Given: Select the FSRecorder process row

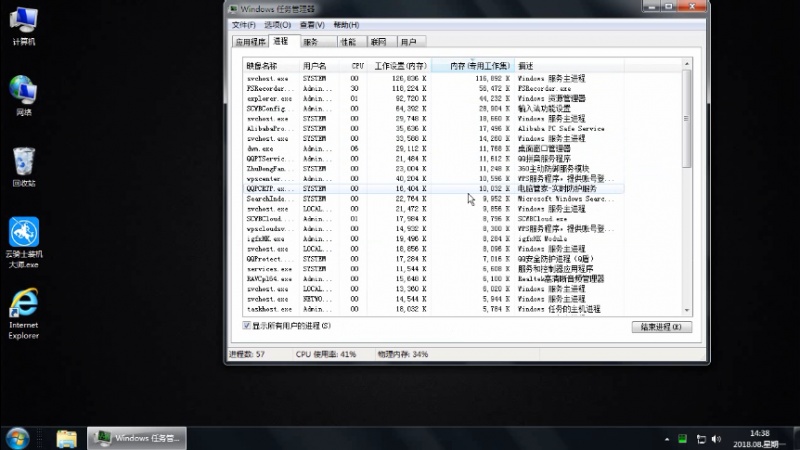Looking at the screenshot, I should point(433,89).
